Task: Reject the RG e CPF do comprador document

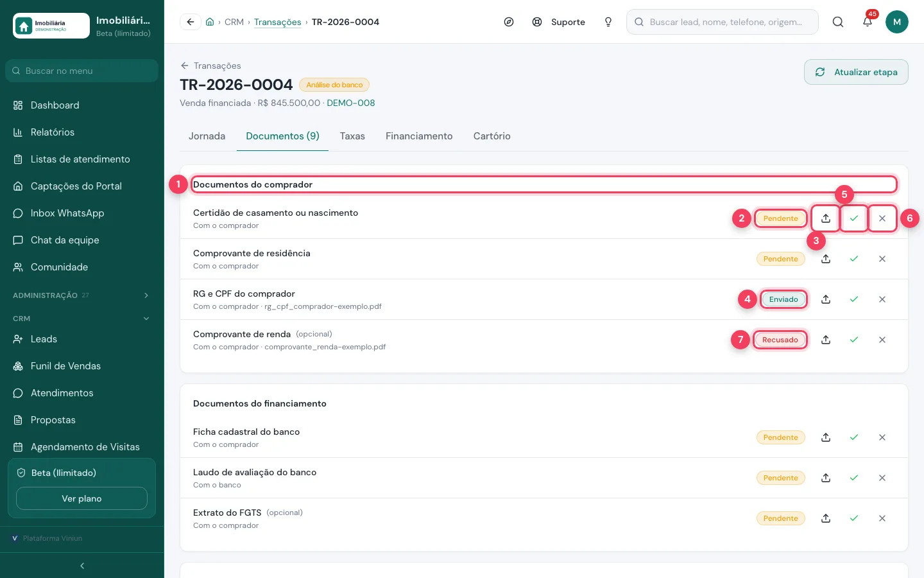Action: point(882,299)
